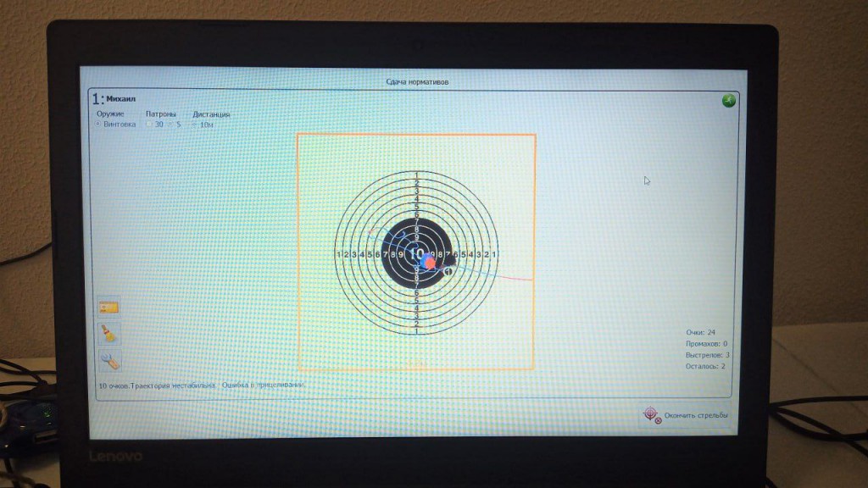868x488 pixels.
Task: Click the Очки: 24 score text
Action: point(700,332)
